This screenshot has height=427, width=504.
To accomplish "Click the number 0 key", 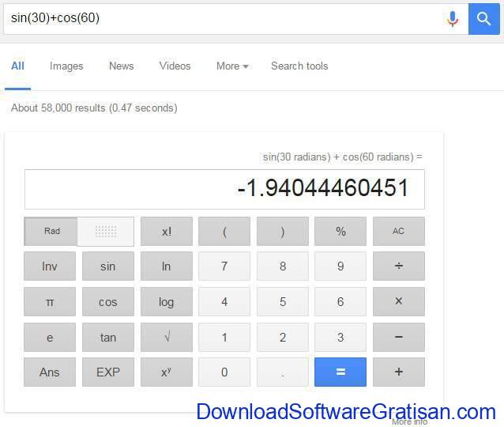I will pos(224,372).
